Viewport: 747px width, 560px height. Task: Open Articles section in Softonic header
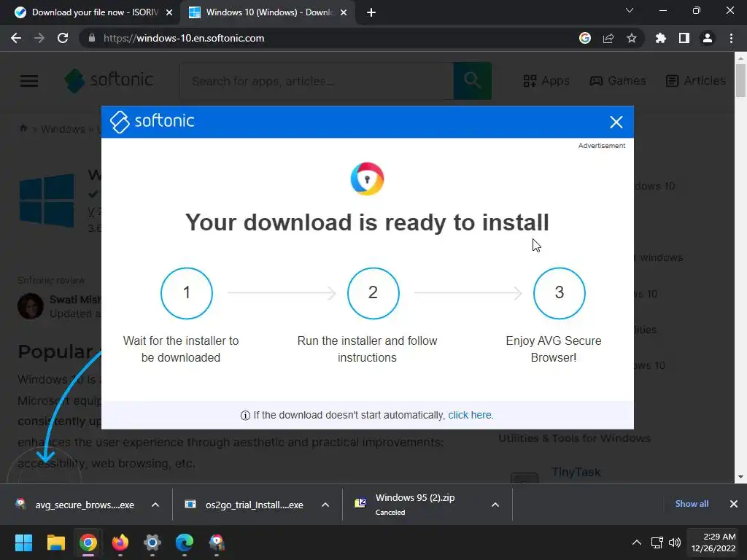[x=695, y=80]
